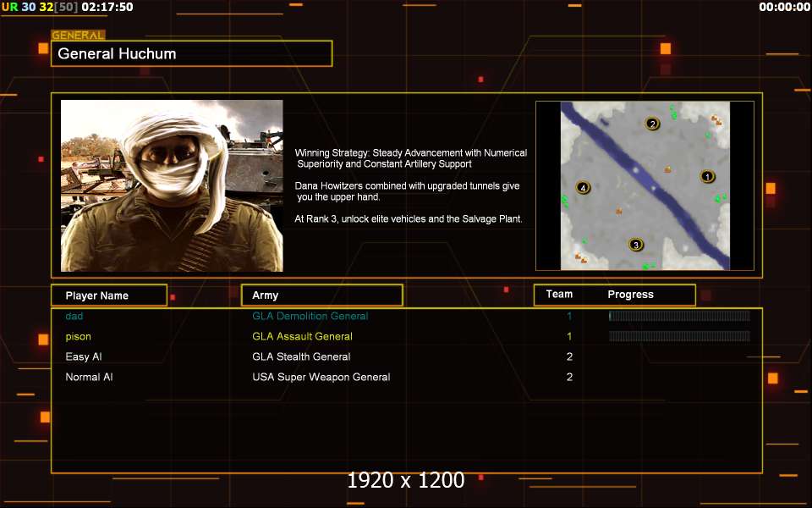Click team number for Easy AI
Screen dimensions: 812x508
569,356
